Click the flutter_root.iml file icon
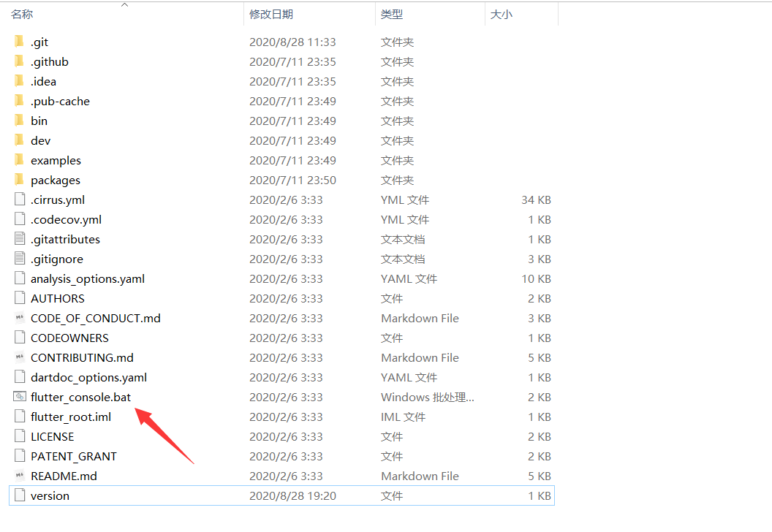The height and width of the screenshot is (532, 772). 20,417
